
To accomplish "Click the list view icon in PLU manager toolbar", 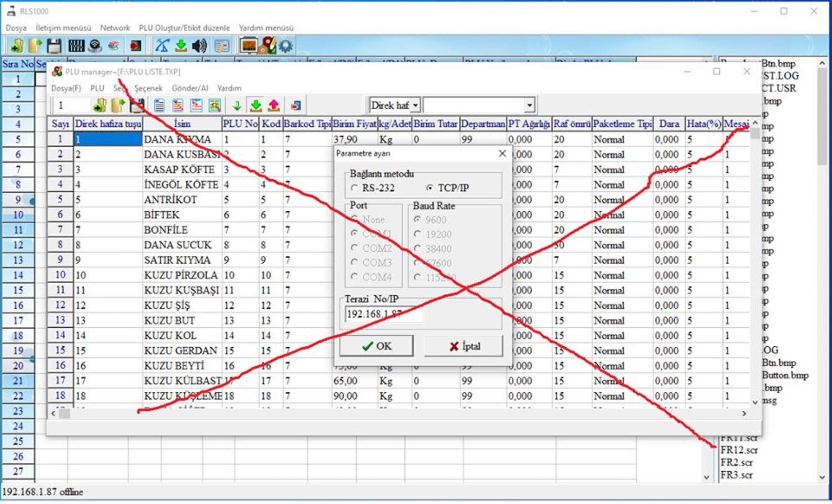I will point(159,106).
